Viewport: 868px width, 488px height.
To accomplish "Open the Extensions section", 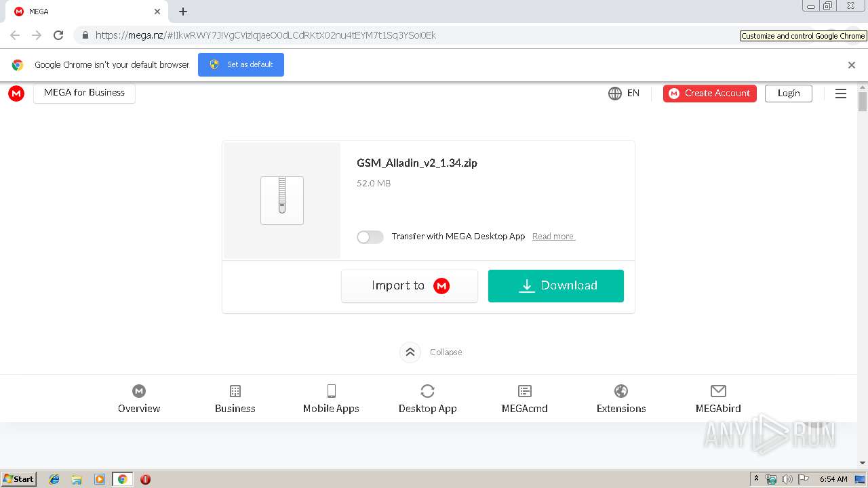I will (621, 399).
